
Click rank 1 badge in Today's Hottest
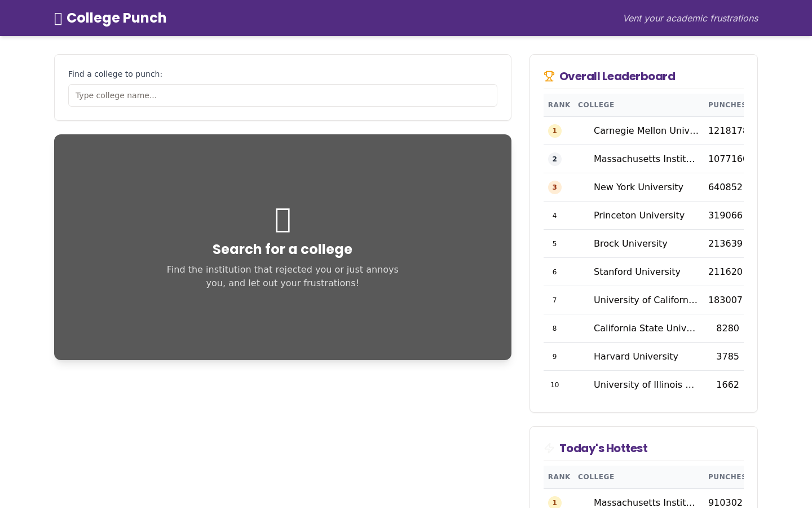[x=555, y=502]
